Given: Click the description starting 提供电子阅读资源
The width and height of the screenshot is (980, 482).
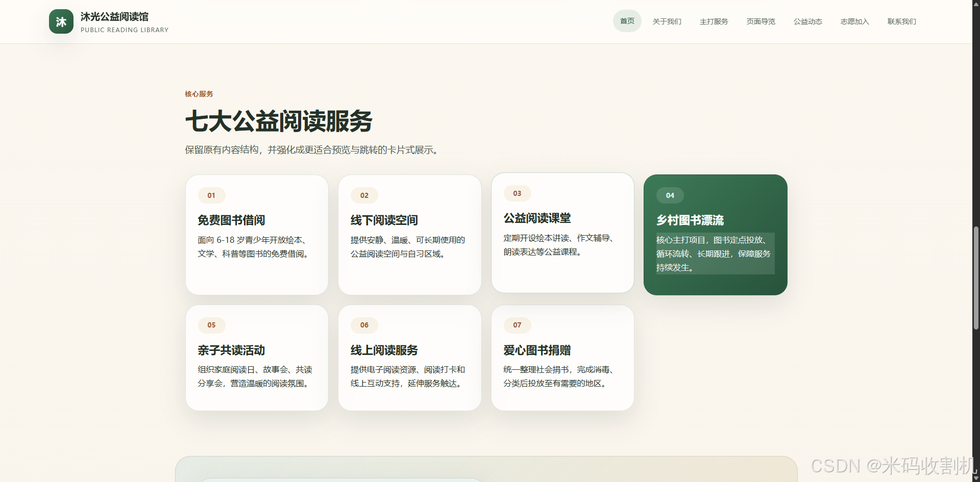Looking at the screenshot, I should tap(408, 376).
